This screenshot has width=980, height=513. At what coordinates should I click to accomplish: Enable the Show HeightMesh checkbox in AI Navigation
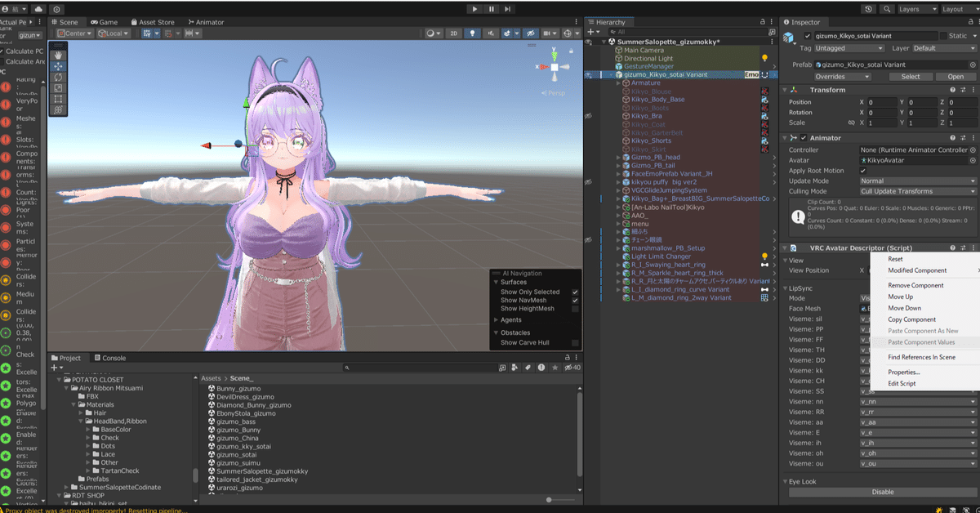[575, 309]
